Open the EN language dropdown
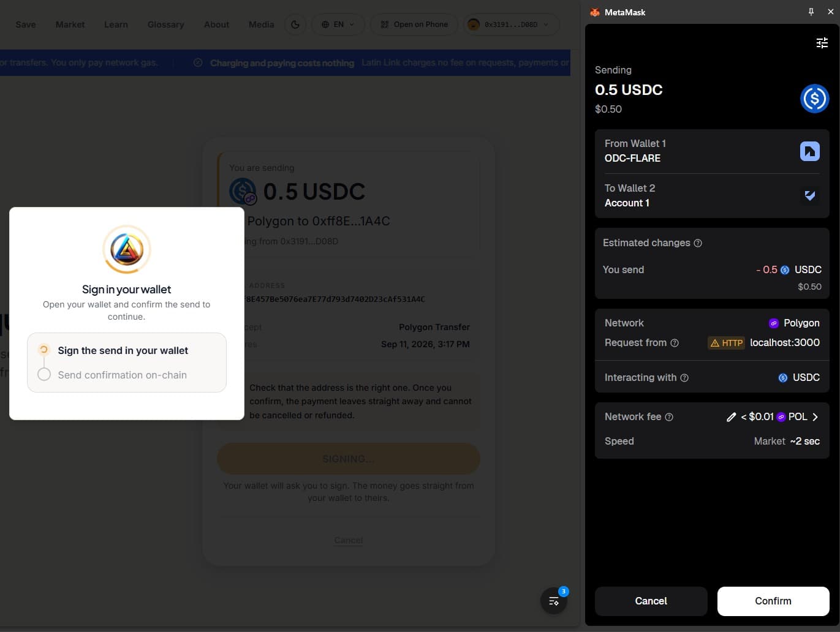The width and height of the screenshot is (840, 632). tap(338, 24)
